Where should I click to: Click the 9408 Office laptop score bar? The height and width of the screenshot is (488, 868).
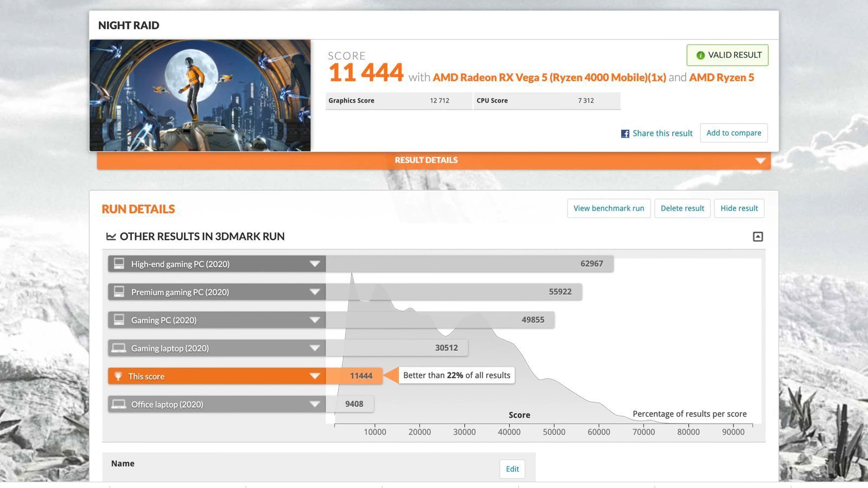pos(349,404)
